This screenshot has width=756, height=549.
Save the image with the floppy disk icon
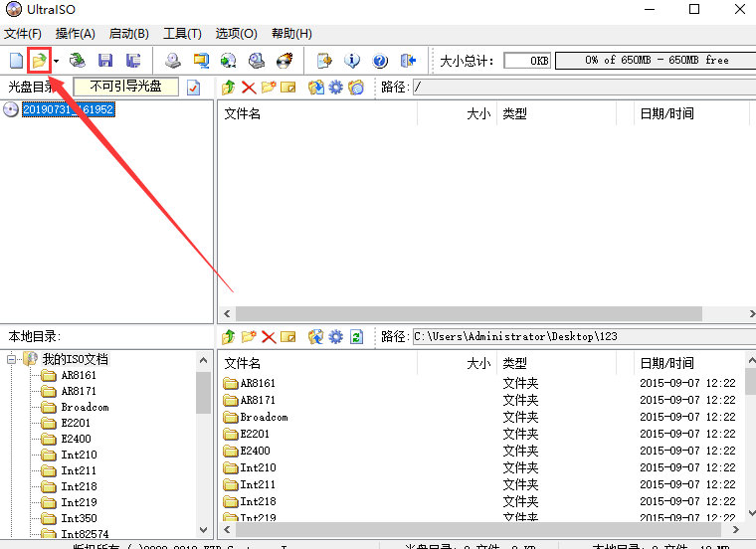click(105, 61)
